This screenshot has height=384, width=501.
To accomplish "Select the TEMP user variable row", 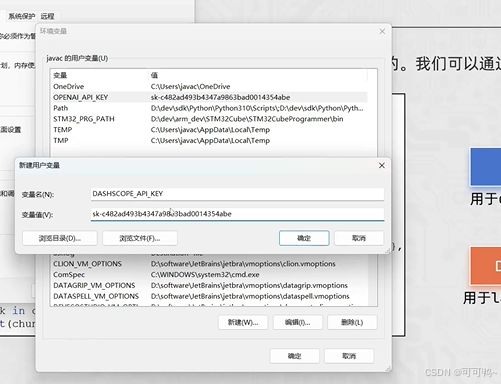I will click(210, 130).
